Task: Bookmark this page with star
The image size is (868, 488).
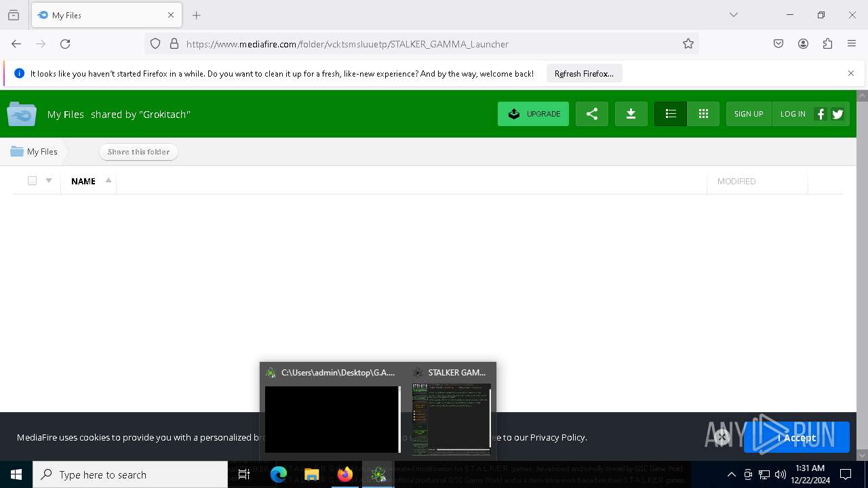Action: pyautogui.click(x=688, y=44)
